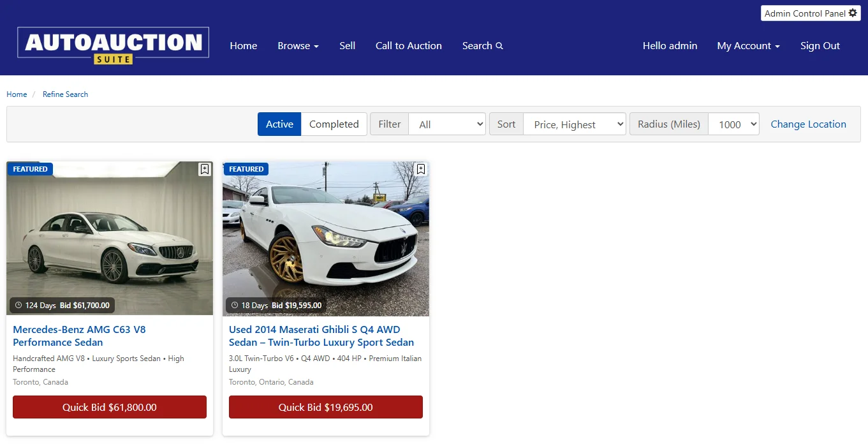868x444 pixels.
Task: Click Hello admin greeting
Action: click(x=670, y=46)
